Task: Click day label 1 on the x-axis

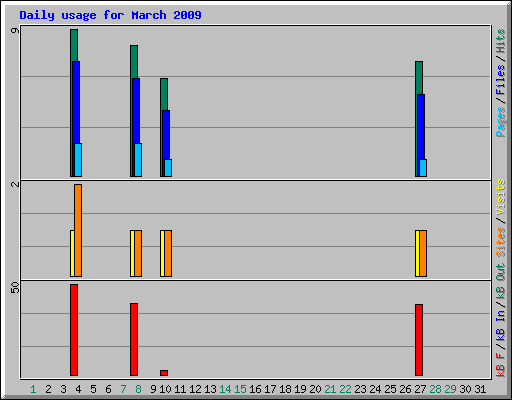Action: 33,389
